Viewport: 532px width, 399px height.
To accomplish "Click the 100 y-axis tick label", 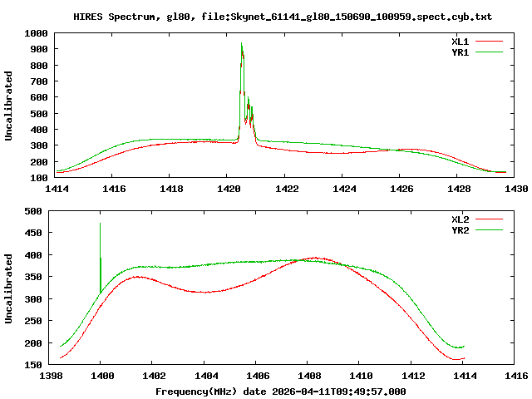I will (x=39, y=178).
